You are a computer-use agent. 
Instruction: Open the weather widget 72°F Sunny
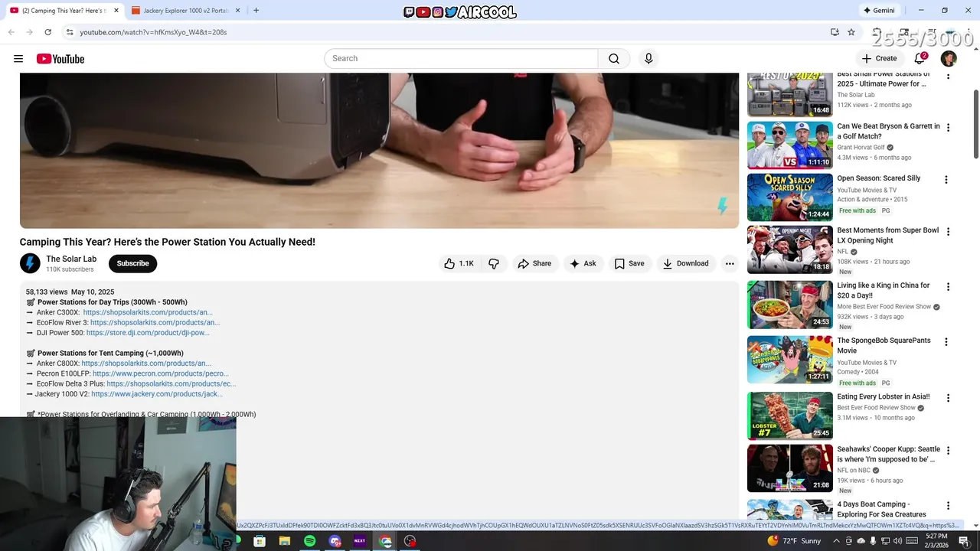pyautogui.click(x=794, y=541)
